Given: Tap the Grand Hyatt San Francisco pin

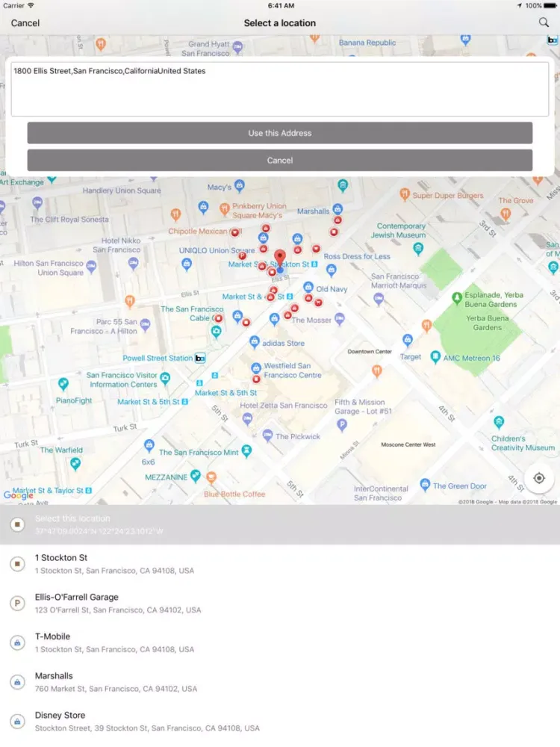Looking at the screenshot, I should [237, 46].
